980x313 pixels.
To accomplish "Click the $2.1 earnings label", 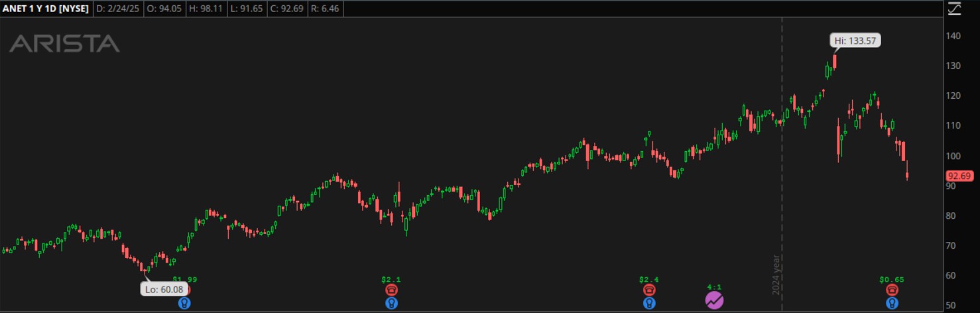I will 391,279.
